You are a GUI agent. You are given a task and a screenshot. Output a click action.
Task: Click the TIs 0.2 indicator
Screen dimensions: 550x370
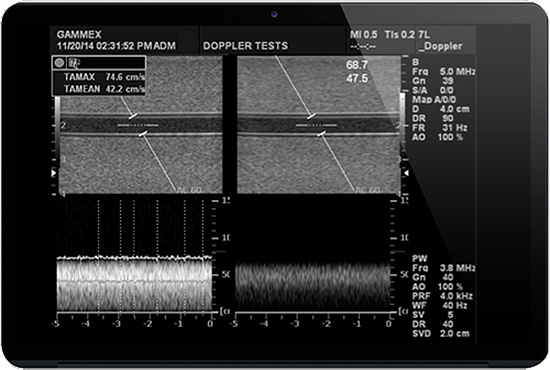click(x=400, y=35)
